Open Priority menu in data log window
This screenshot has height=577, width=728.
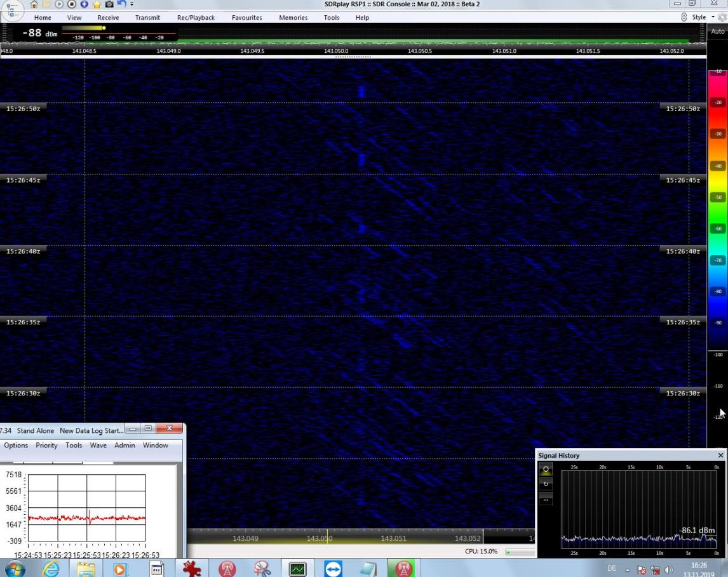(x=46, y=445)
